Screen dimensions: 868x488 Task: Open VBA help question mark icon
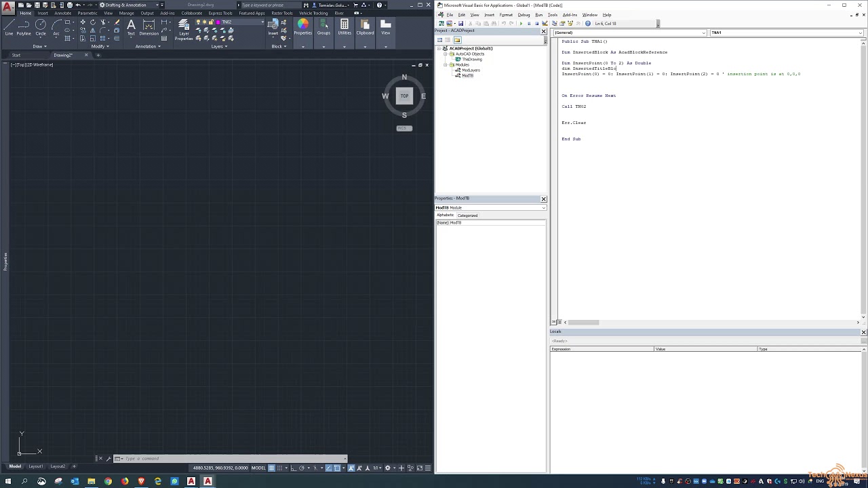click(588, 24)
